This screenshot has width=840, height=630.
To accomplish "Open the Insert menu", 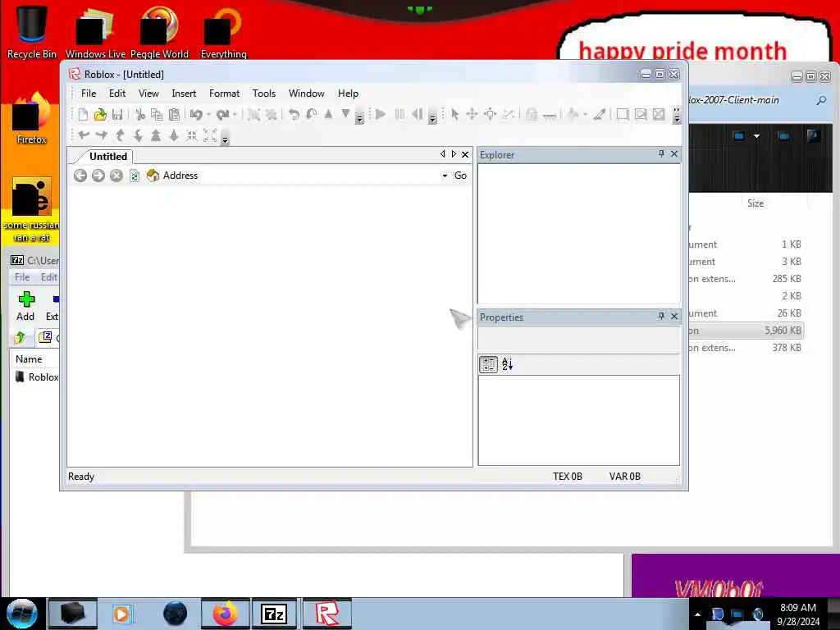I will point(184,94).
